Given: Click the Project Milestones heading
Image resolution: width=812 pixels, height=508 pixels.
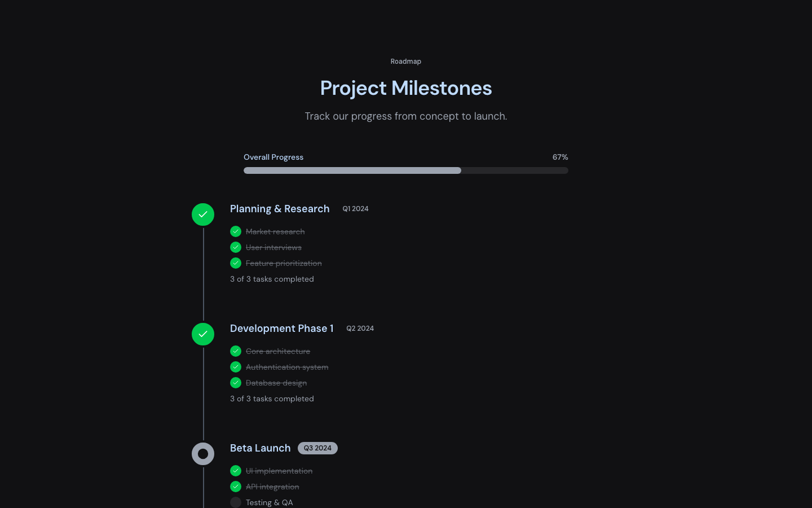Looking at the screenshot, I should pos(405,88).
